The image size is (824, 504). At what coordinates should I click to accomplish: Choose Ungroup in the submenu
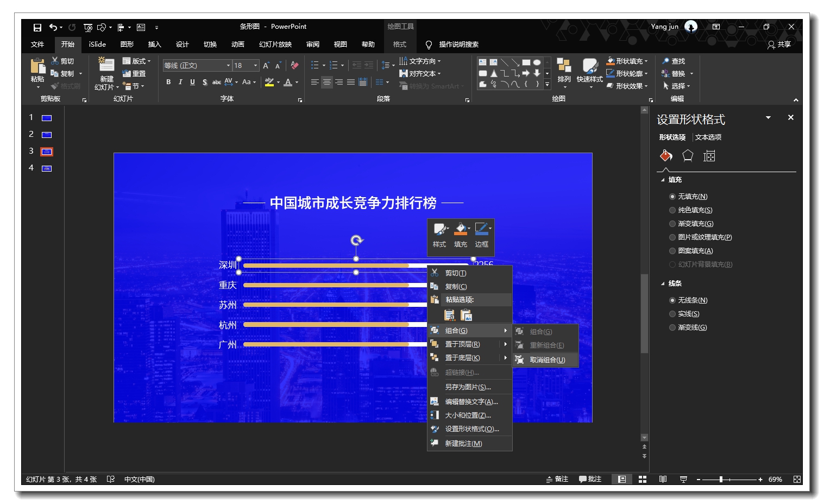546,360
